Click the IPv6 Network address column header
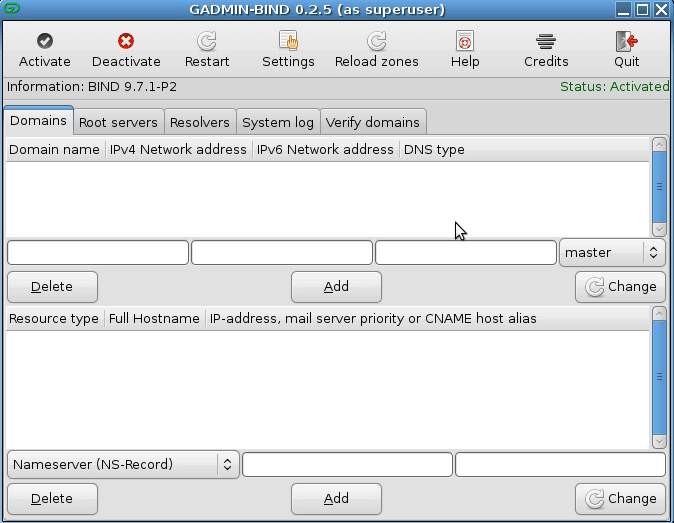 [325, 150]
